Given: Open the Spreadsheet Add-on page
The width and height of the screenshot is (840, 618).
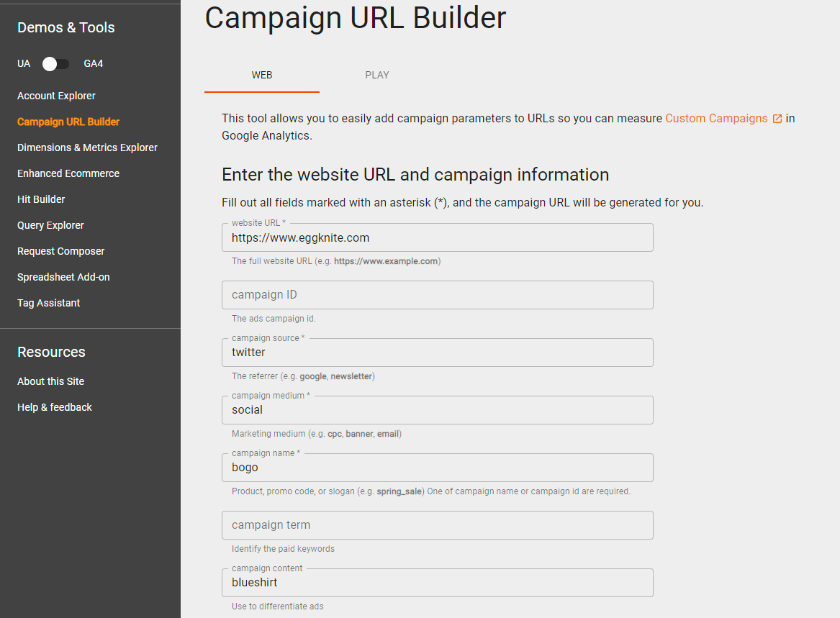Looking at the screenshot, I should tap(63, 277).
